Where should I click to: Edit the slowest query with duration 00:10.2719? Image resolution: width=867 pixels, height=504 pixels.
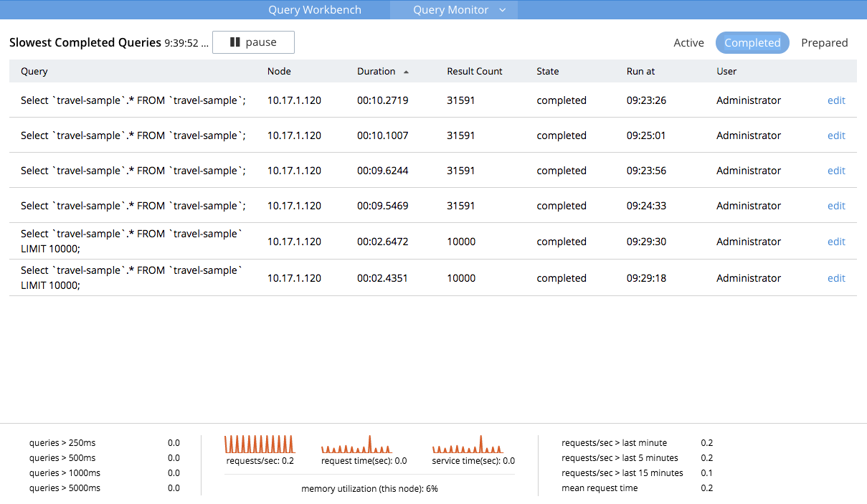coord(836,100)
